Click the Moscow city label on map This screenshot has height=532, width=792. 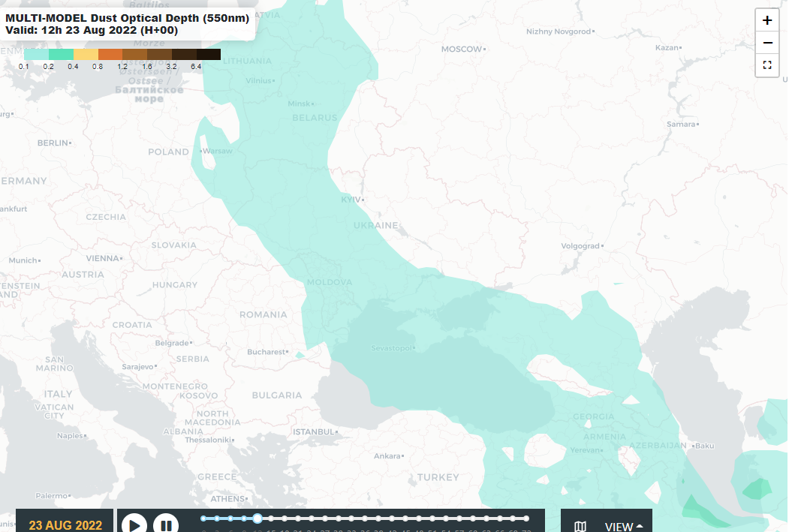462,49
